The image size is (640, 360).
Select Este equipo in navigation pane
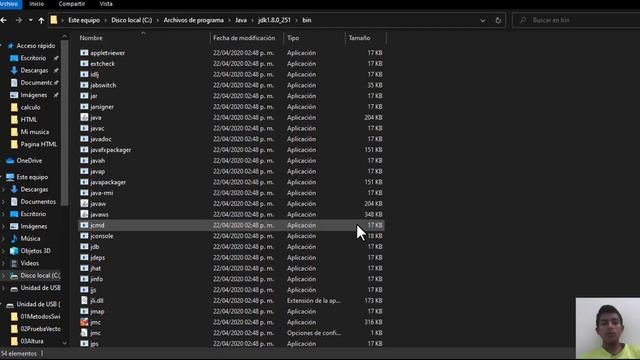click(x=32, y=177)
